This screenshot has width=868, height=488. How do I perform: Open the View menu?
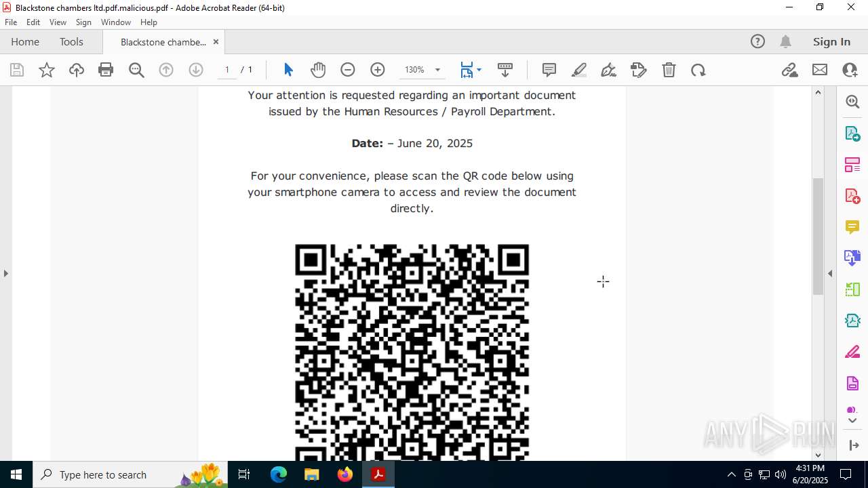pyautogui.click(x=58, y=22)
